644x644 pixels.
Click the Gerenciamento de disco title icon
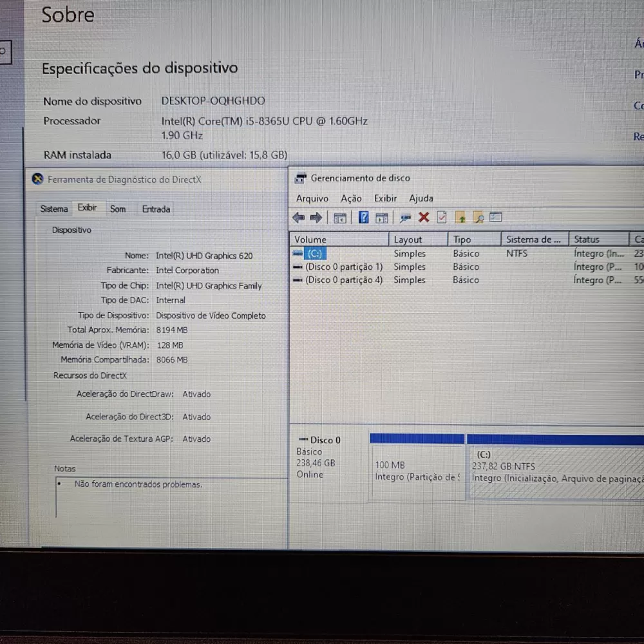point(301,178)
